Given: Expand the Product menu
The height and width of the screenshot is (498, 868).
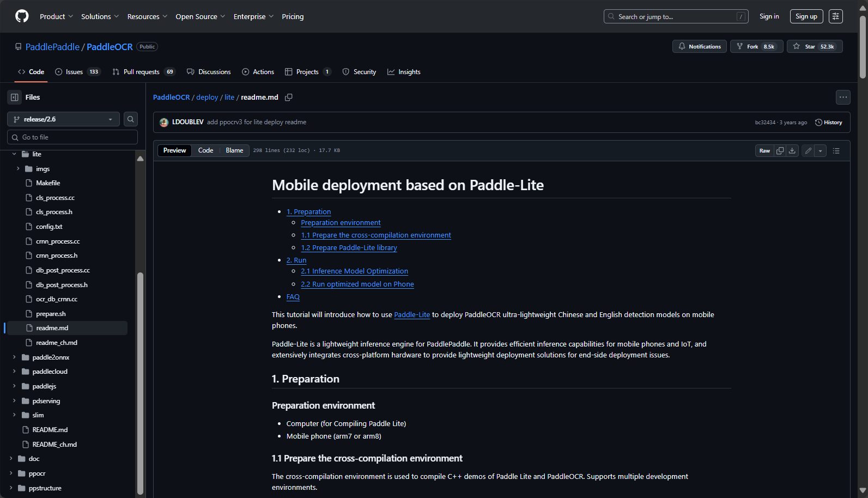Looking at the screenshot, I should [x=56, y=17].
